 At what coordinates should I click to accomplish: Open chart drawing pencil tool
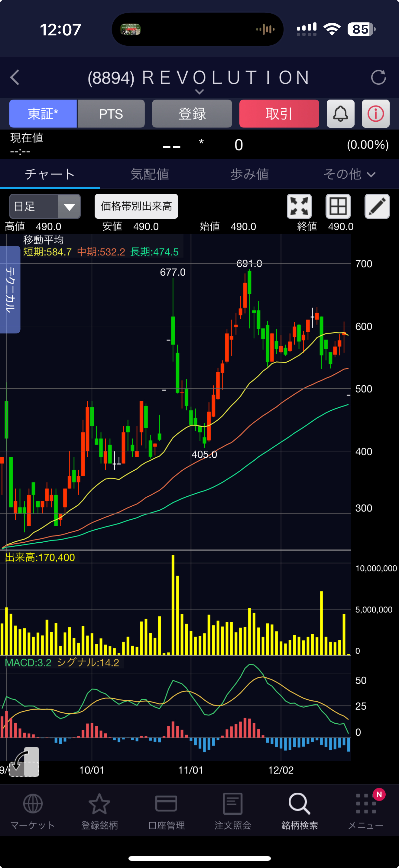[377, 206]
